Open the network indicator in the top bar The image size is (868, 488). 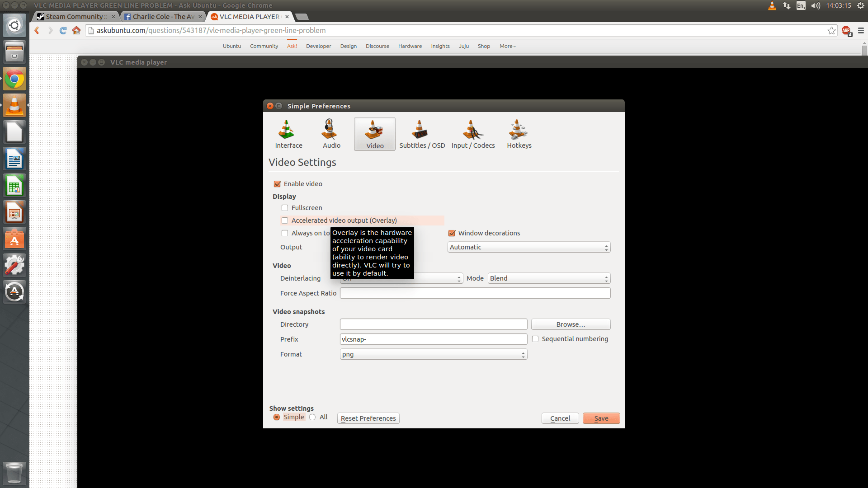point(787,5)
